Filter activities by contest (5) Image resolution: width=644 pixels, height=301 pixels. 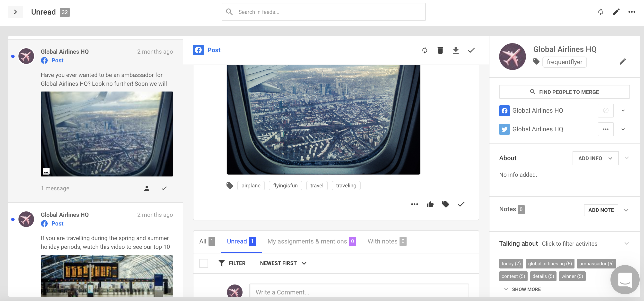point(513,276)
